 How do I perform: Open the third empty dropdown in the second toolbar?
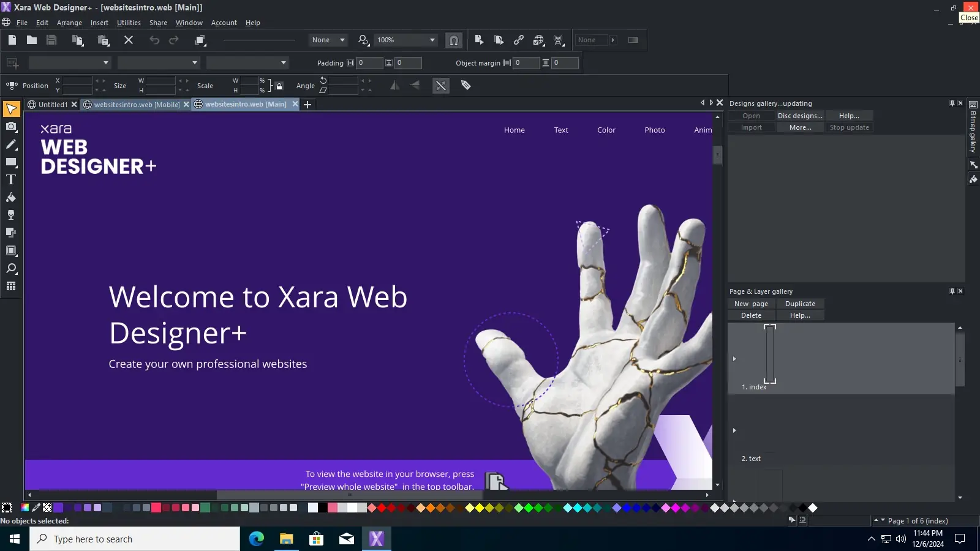(248, 62)
